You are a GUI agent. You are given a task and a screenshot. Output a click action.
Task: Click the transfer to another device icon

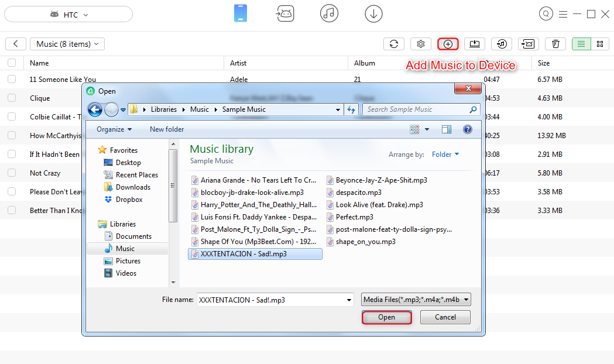coord(528,44)
